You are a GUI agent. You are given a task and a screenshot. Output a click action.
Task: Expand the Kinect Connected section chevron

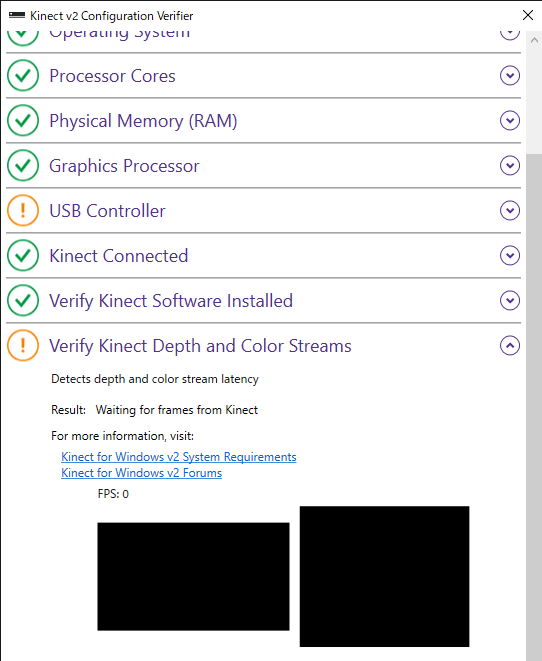pyautogui.click(x=510, y=255)
